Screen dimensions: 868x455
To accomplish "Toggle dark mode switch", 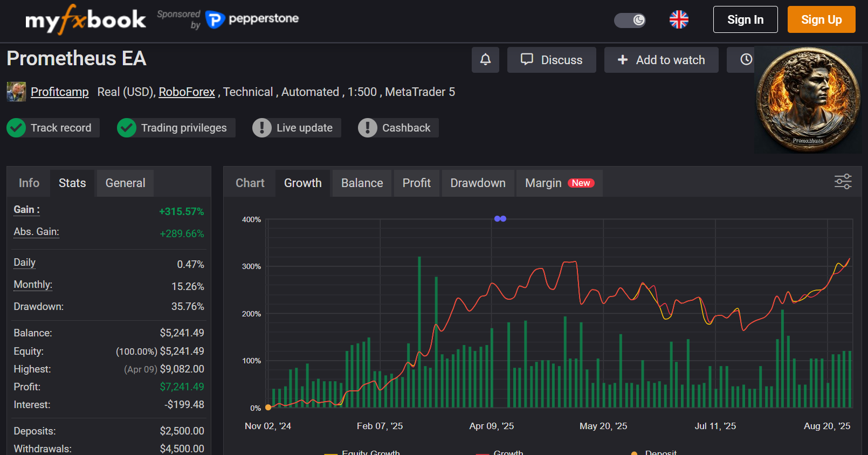I will [630, 20].
